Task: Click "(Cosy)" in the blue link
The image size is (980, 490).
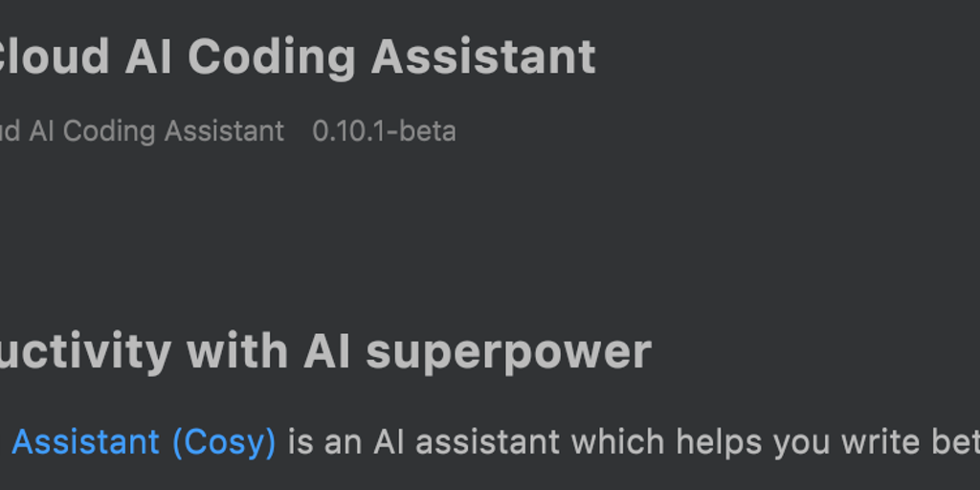Action: pos(224,442)
